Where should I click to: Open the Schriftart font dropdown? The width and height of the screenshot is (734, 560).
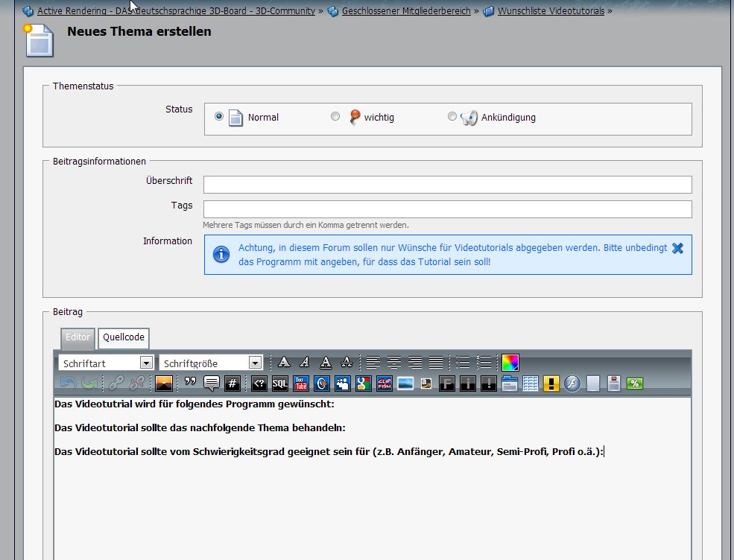pyautogui.click(x=106, y=363)
